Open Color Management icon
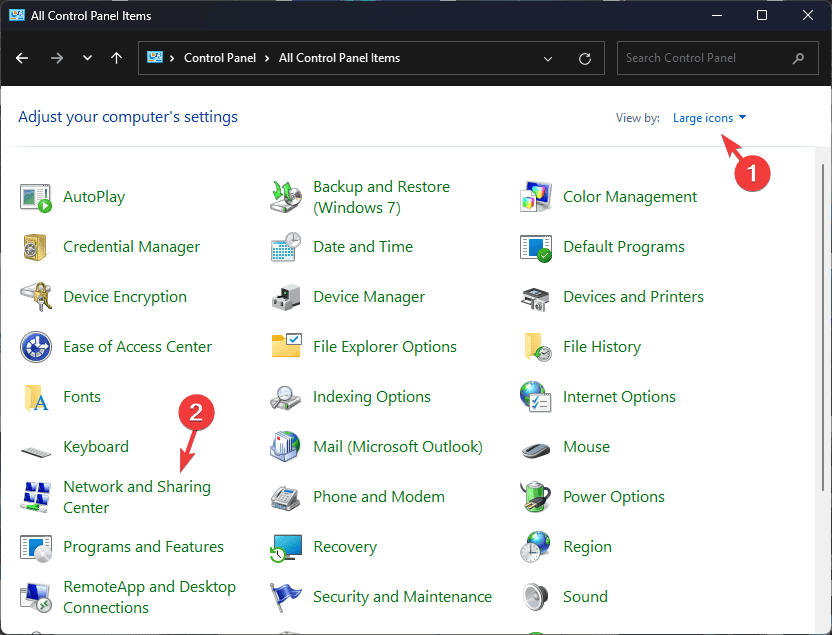 (x=536, y=197)
